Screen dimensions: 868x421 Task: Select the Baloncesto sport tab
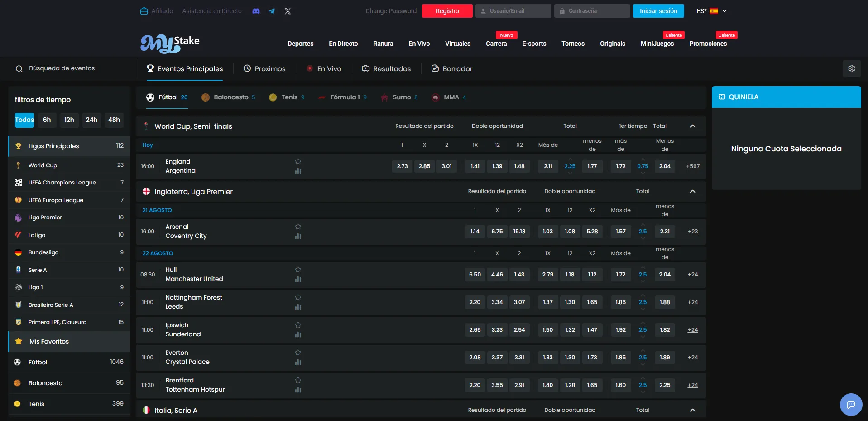pos(228,97)
